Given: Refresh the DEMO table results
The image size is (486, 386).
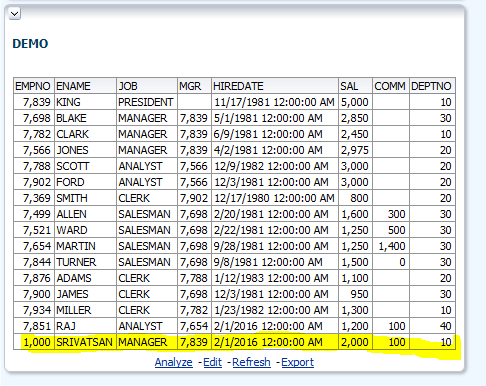Looking at the screenshot, I should coord(251,362).
